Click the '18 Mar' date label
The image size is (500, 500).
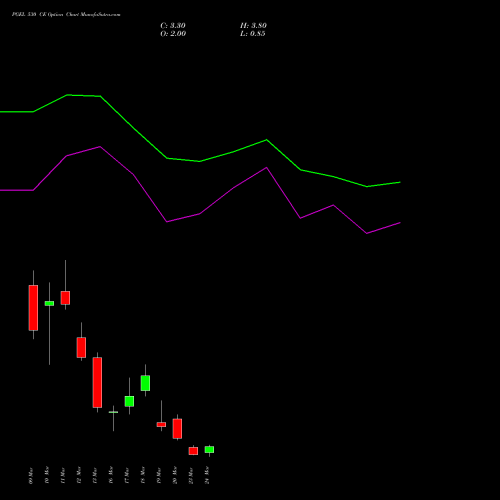[x=143, y=475]
